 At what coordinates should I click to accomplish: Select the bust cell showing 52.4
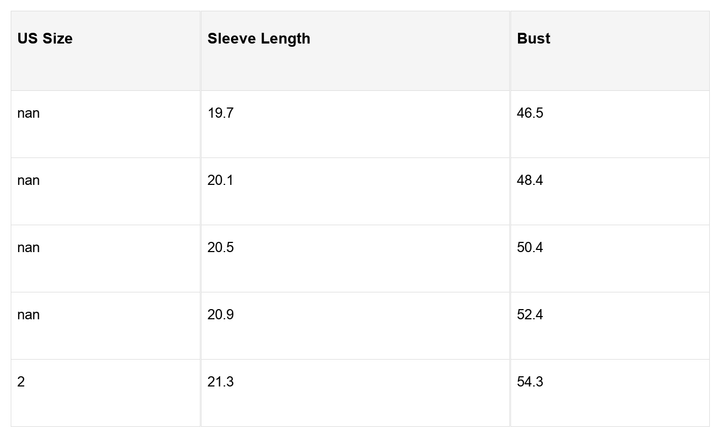click(x=530, y=315)
